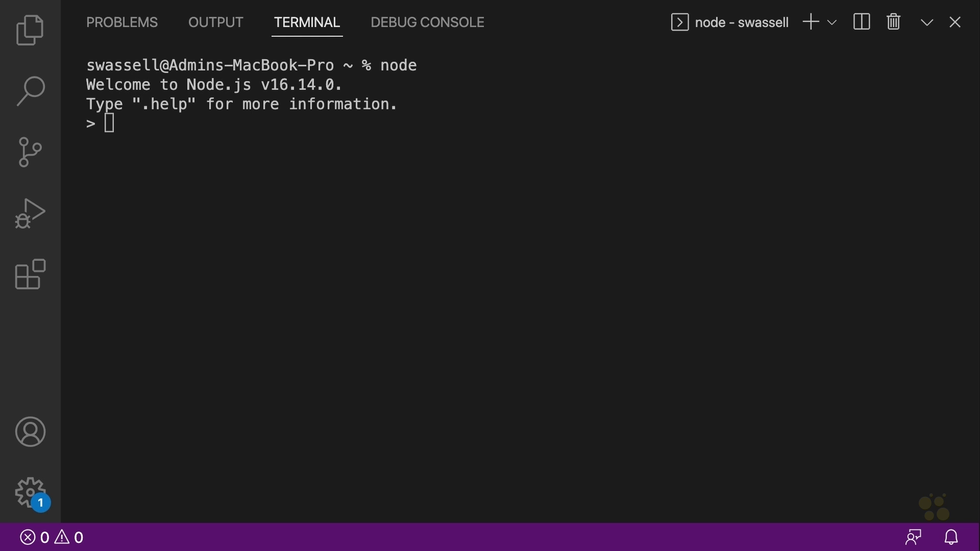Screen dimensions: 980x551
Task: Open the Extensions view
Action: click(30, 274)
